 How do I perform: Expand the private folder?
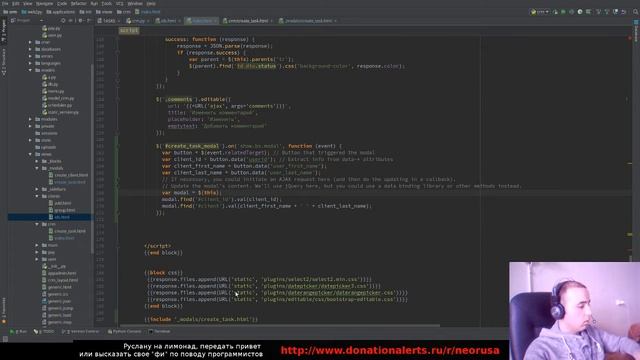point(30,126)
